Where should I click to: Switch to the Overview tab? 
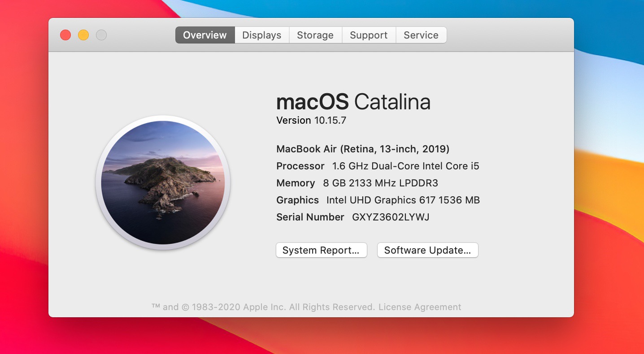(205, 35)
